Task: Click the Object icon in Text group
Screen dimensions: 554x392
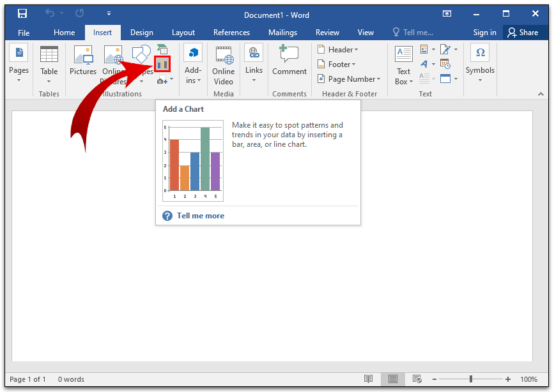Action: (x=445, y=79)
